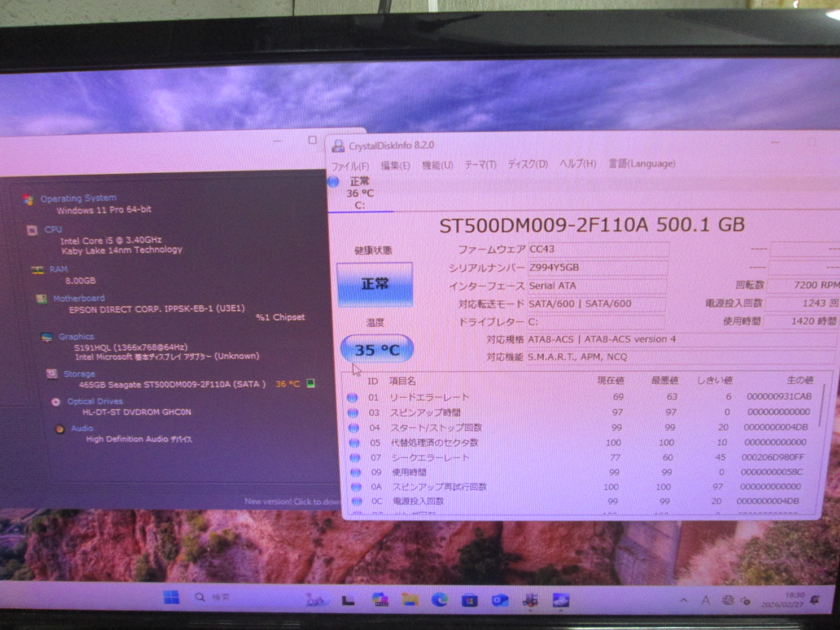
Task: Click the Operating System link in Speccy
Action: pos(78,198)
